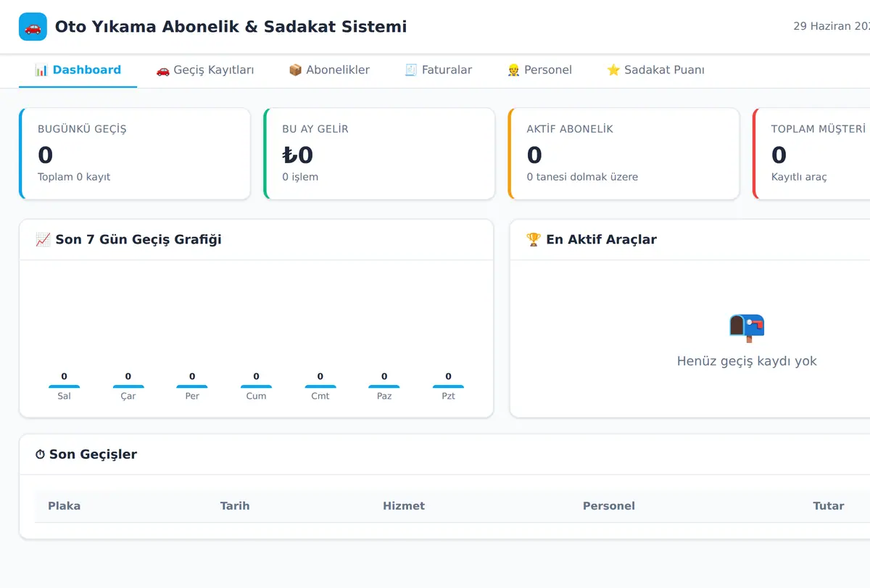Select the Bu Ay Gelir stat card
Image resolution: width=870 pixels, height=588 pixels.
[x=379, y=154]
